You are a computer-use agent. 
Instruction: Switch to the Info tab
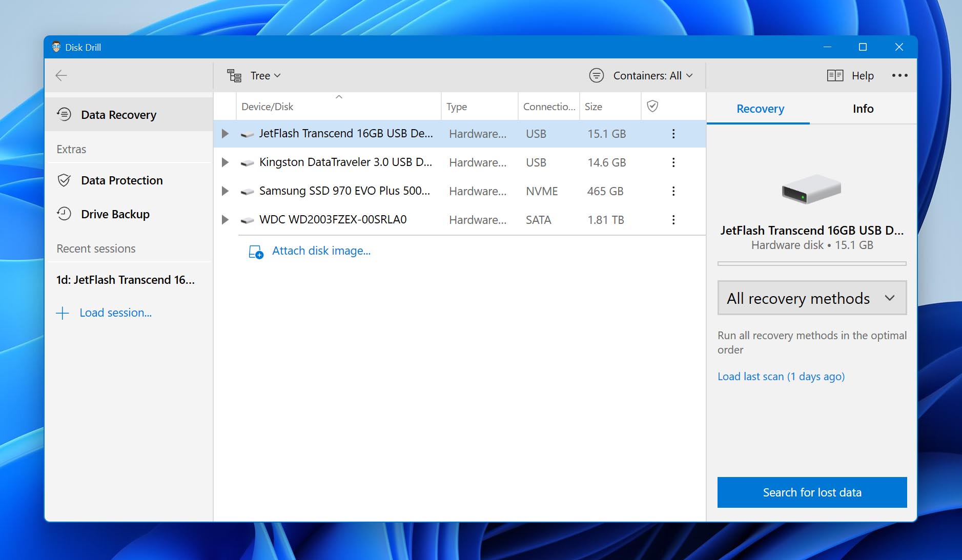863,109
